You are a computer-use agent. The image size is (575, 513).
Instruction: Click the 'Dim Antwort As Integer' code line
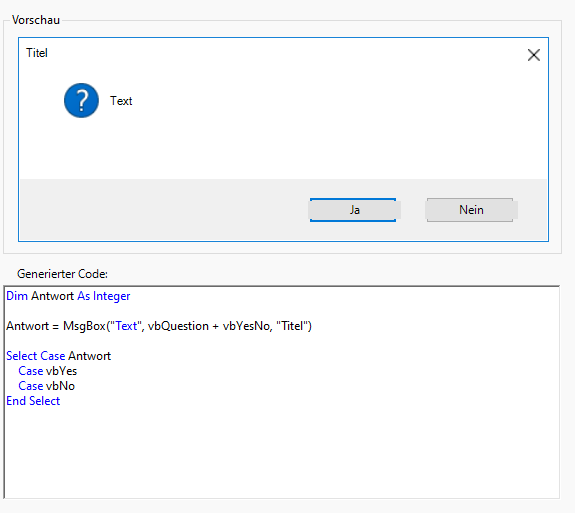click(x=68, y=296)
